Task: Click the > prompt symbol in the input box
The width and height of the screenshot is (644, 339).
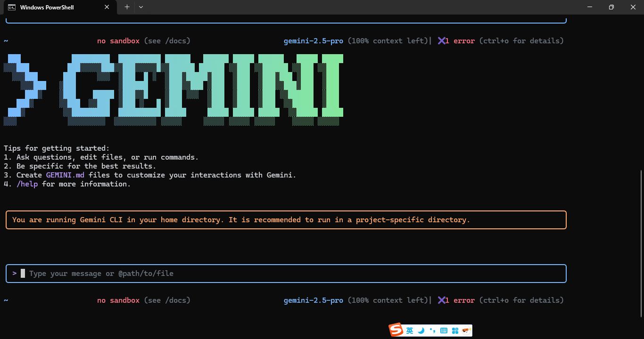Action: tap(15, 274)
